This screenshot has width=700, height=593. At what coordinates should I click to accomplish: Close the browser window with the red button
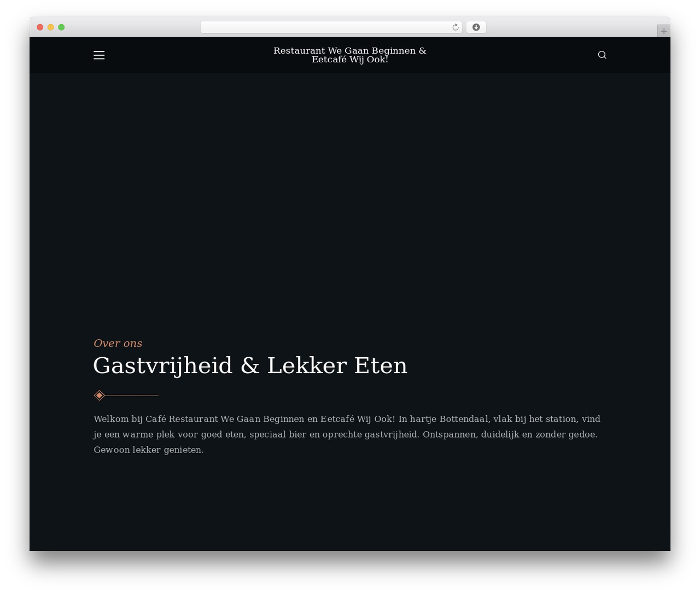tap(40, 27)
